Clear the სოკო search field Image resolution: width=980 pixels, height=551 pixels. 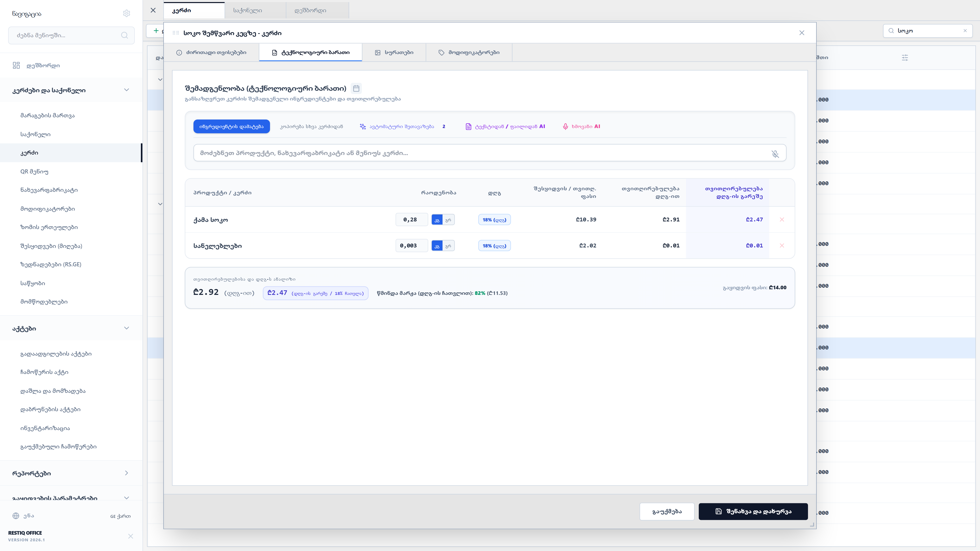[x=965, y=31]
